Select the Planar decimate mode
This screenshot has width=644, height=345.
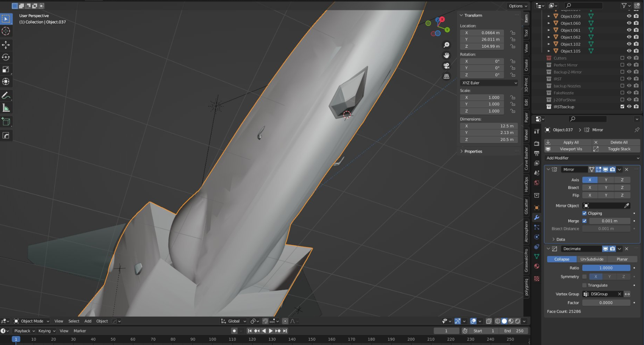point(622,259)
